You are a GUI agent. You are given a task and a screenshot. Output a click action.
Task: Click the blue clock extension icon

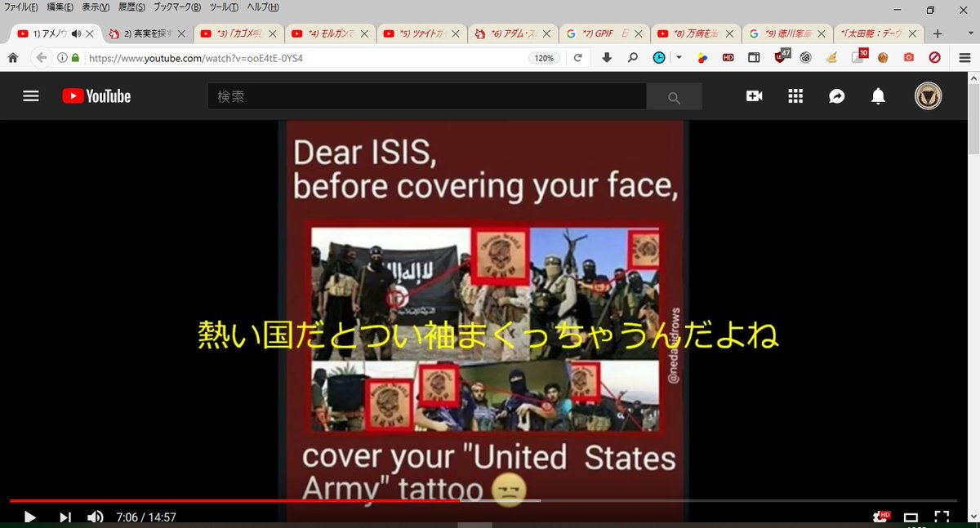[x=659, y=58]
